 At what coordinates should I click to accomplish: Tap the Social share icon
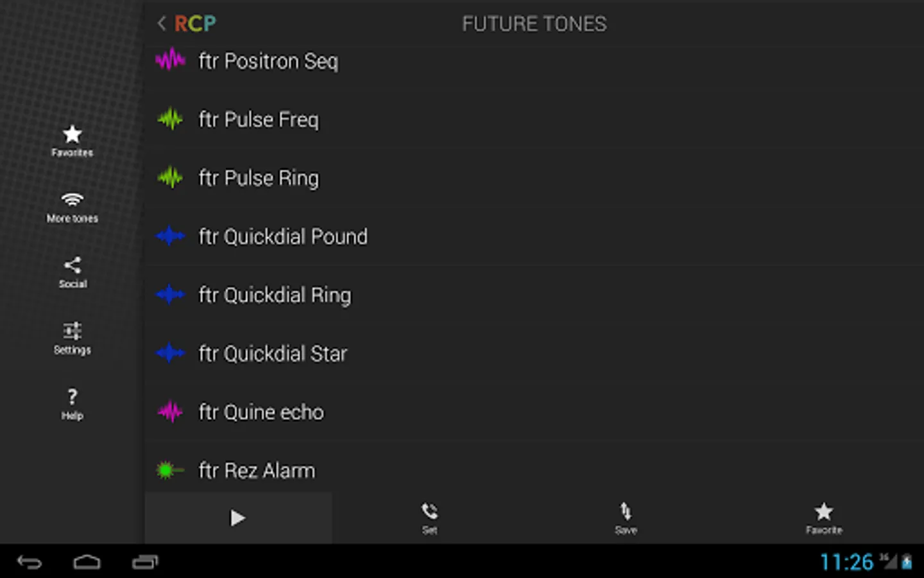click(x=72, y=272)
